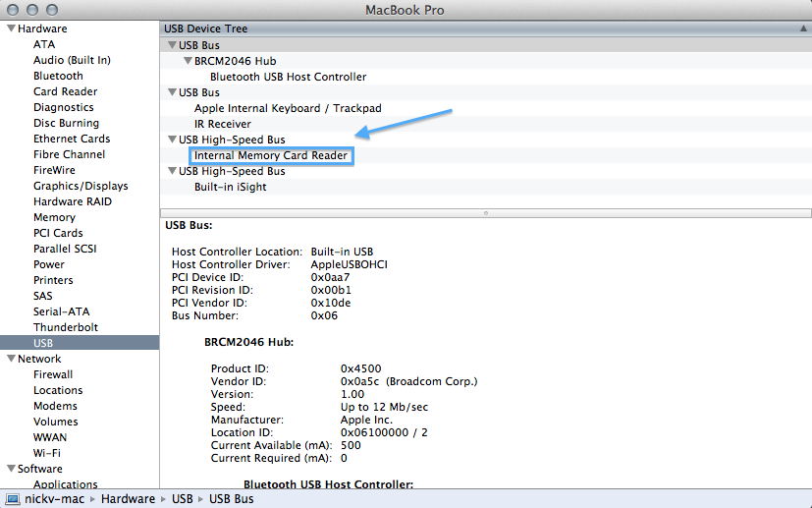The height and width of the screenshot is (508, 812).
Task: Select Parallel SCSI in the sidebar
Action: (65, 249)
